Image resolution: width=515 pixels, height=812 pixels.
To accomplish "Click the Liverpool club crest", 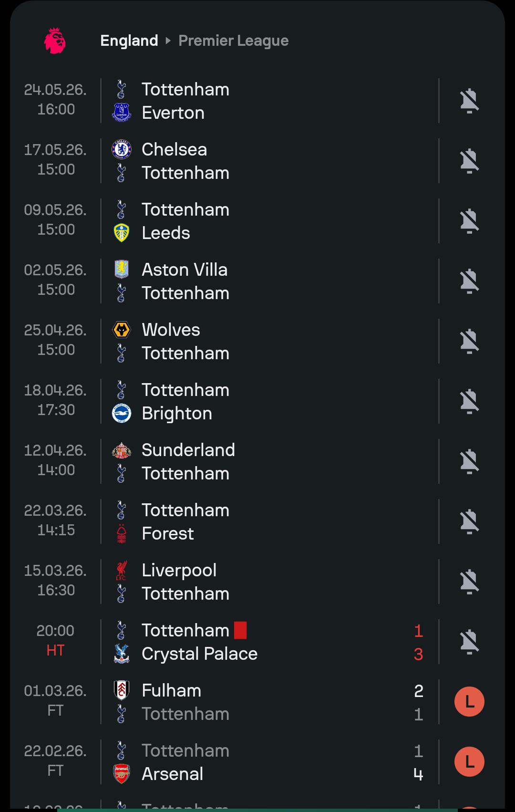I will [121, 570].
